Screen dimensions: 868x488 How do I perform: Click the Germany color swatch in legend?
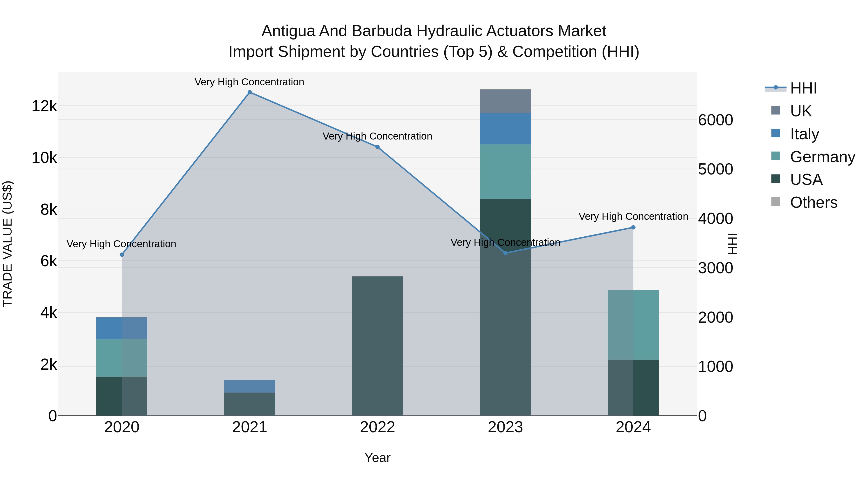pyautogui.click(x=776, y=156)
